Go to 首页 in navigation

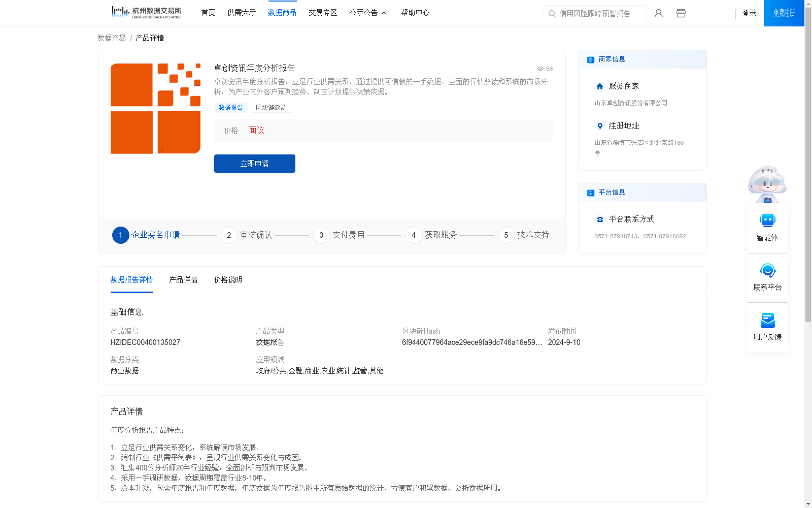coord(208,13)
